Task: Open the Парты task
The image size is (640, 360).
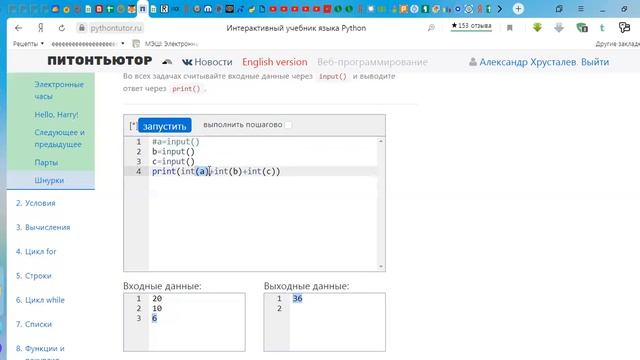Action: [x=46, y=162]
